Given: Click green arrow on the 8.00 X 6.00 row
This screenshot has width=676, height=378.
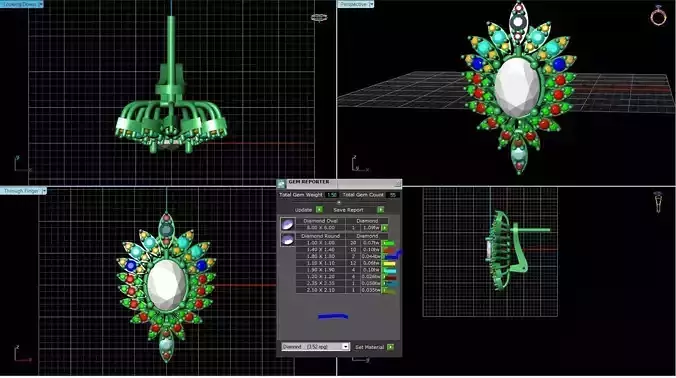Looking at the screenshot, I should pyautogui.click(x=385, y=228).
